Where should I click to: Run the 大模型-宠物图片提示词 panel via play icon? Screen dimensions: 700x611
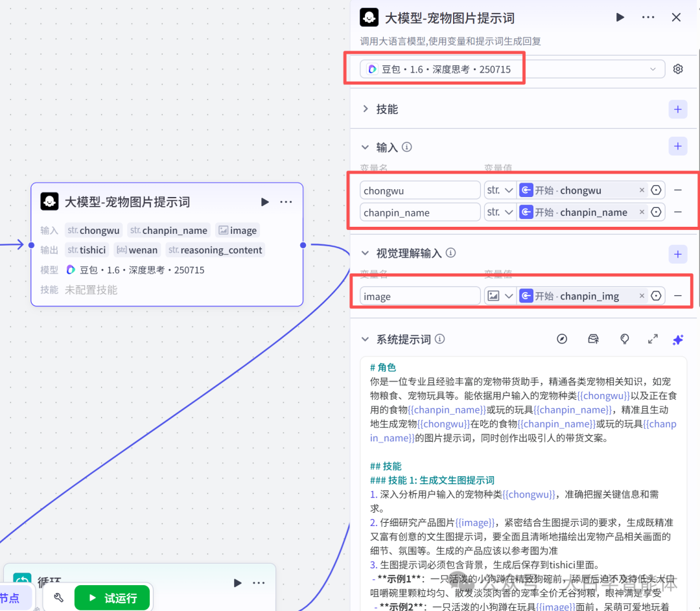[620, 17]
